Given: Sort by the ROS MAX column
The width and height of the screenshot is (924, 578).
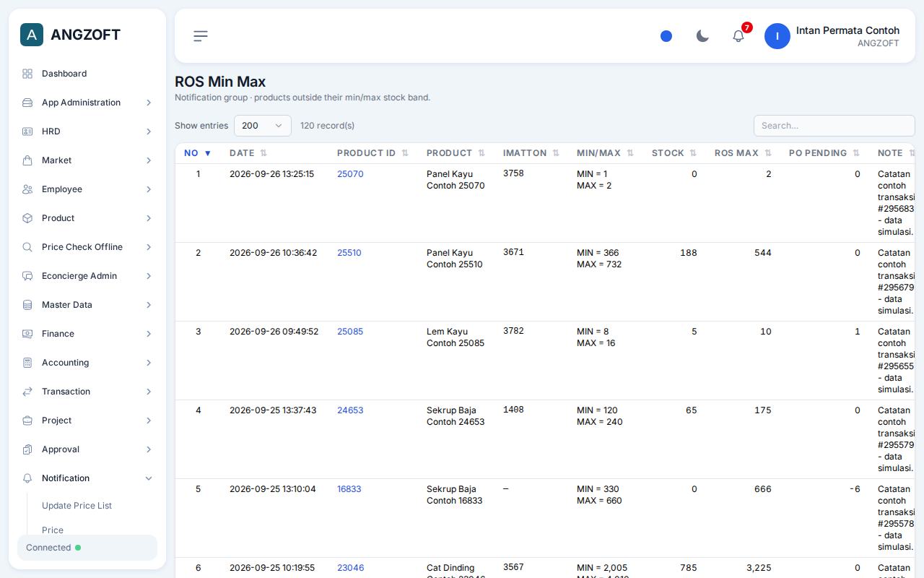Looking at the screenshot, I should tap(744, 153).
